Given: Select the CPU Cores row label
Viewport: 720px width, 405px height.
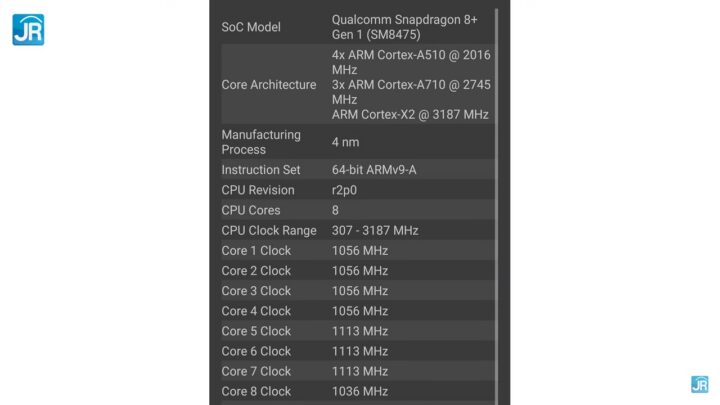Looking at the screenshot, I should (251, 210).
